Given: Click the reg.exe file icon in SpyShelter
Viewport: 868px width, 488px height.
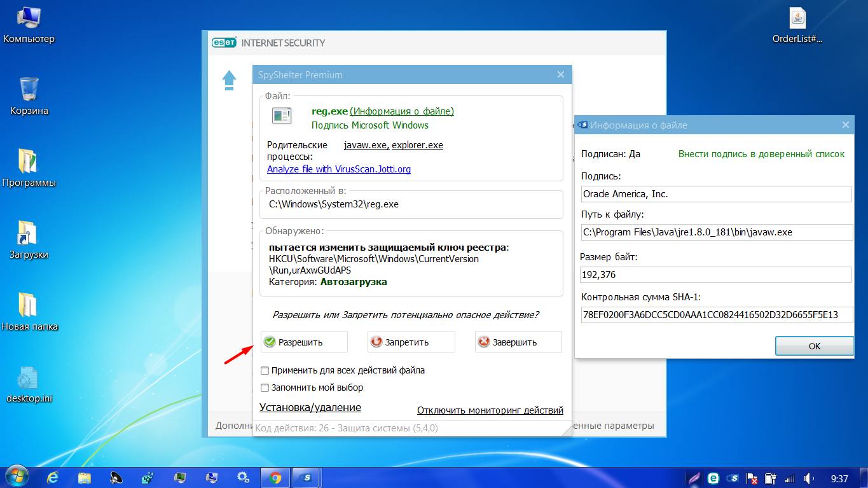Looking at the screenshot, I should click(x=280, y=115).
